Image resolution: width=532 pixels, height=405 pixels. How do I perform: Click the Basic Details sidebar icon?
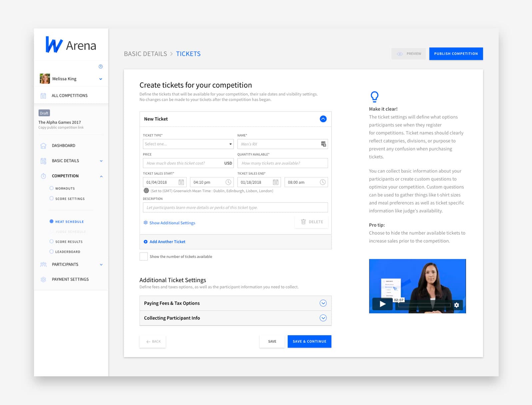pos(43,161)
